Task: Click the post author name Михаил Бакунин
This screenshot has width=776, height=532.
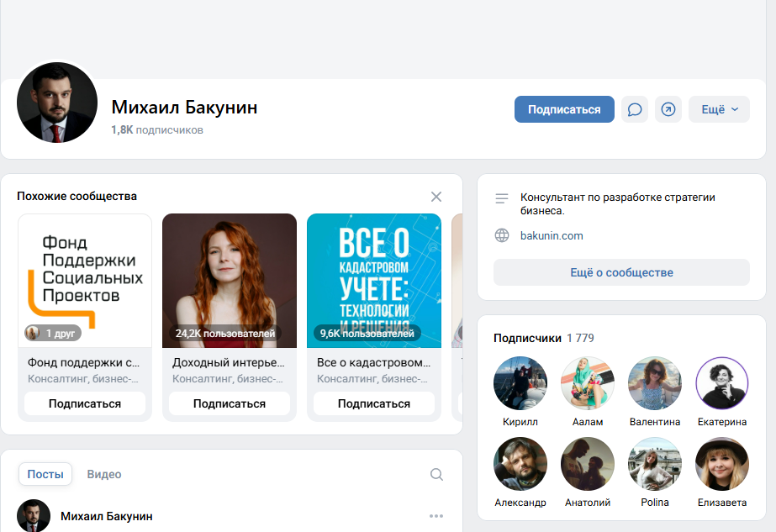Action: coord(107,516)
